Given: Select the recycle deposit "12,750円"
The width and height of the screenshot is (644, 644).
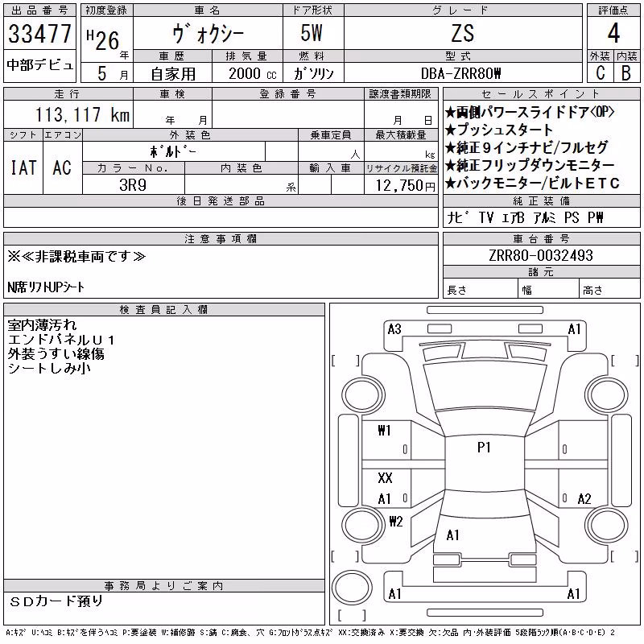Looking at the screenshot, I should coord(405,186).
